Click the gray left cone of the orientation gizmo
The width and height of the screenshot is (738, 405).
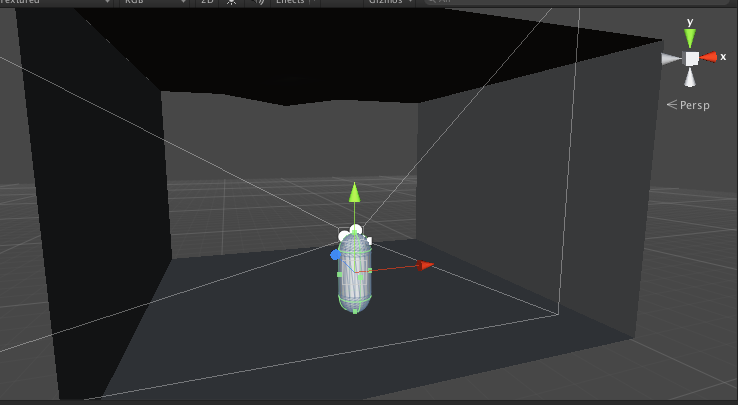point(672,59)
